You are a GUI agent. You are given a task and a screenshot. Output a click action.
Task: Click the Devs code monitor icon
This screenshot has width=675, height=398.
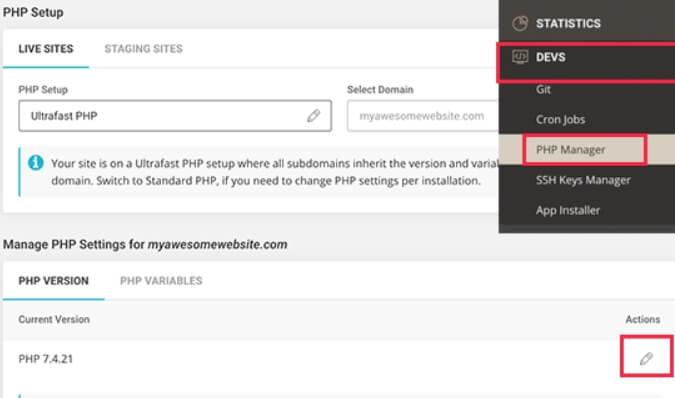[520, 57]
